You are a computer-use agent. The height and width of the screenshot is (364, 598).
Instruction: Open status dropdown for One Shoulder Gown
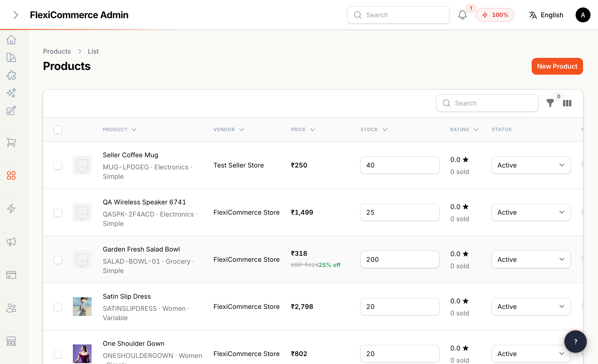click(x=531, y=354)
